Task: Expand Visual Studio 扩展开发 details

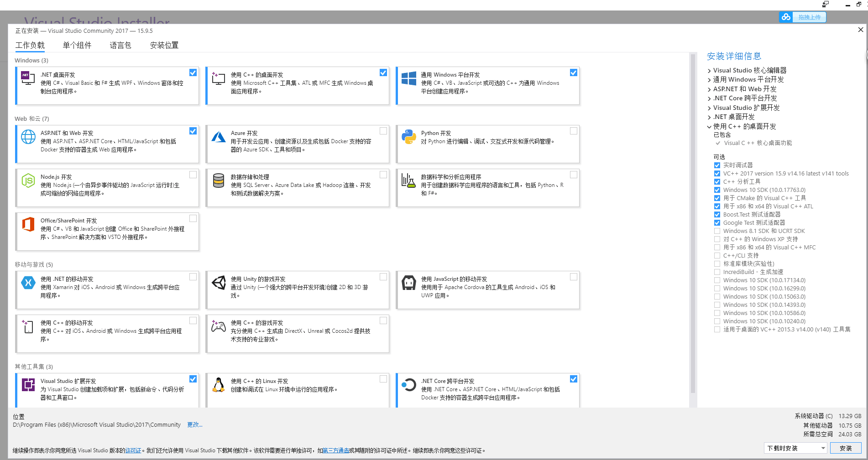Action: tap(709, 108)
